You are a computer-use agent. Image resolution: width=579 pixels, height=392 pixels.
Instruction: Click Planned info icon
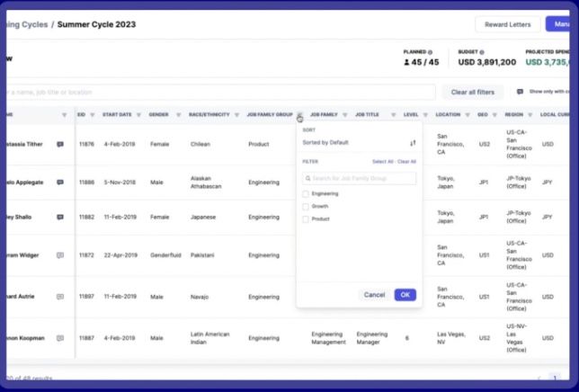pos(430,52)
